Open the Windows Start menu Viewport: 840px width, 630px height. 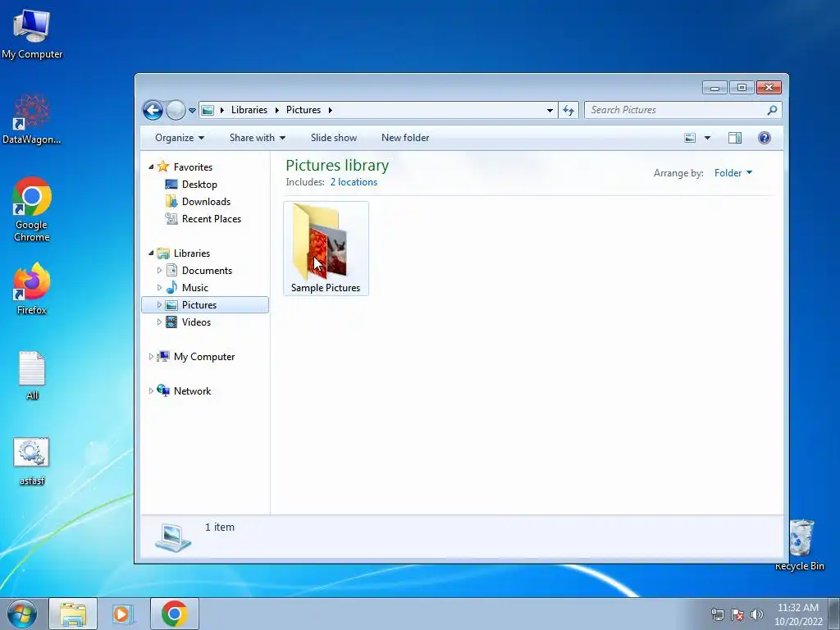click(22, 614)
